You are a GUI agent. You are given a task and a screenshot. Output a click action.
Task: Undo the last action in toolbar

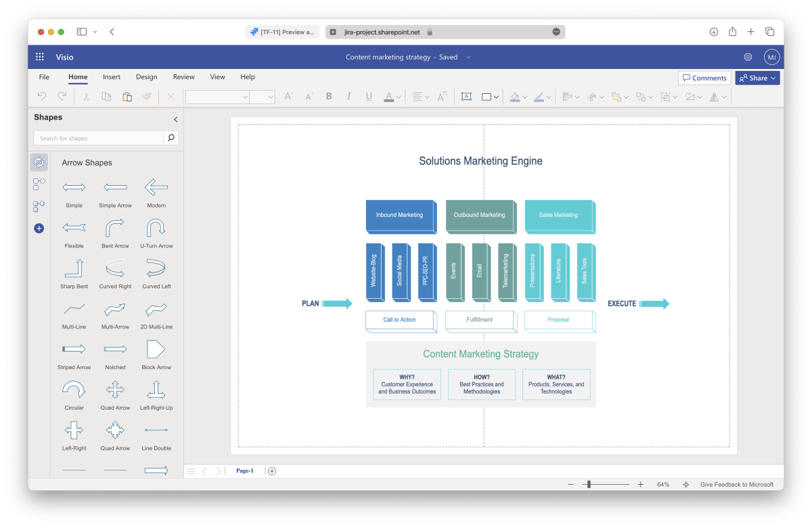(42, 97)
